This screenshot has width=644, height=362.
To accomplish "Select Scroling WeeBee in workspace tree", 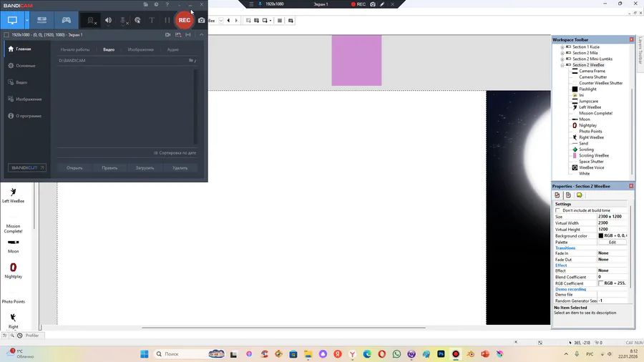I will point(594,155).
